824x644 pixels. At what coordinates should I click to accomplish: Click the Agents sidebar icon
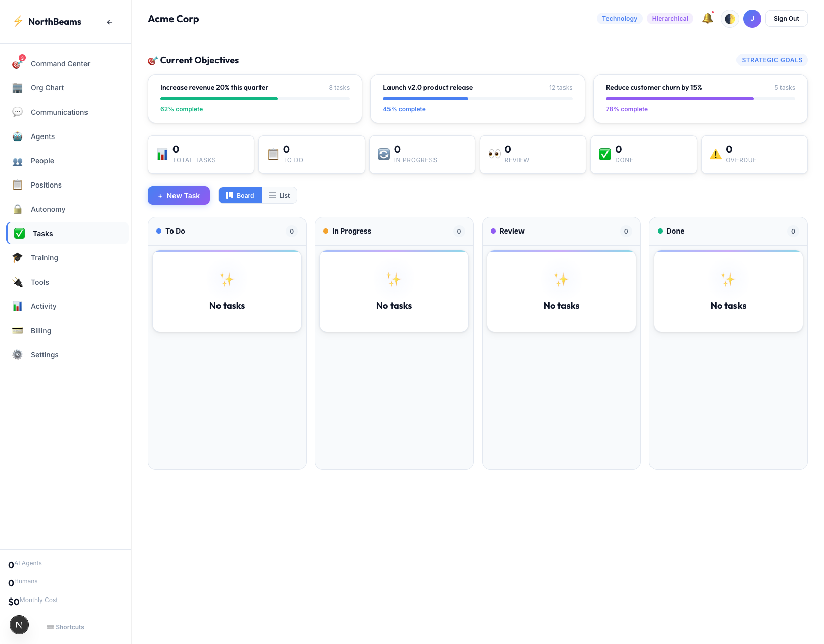17,136
